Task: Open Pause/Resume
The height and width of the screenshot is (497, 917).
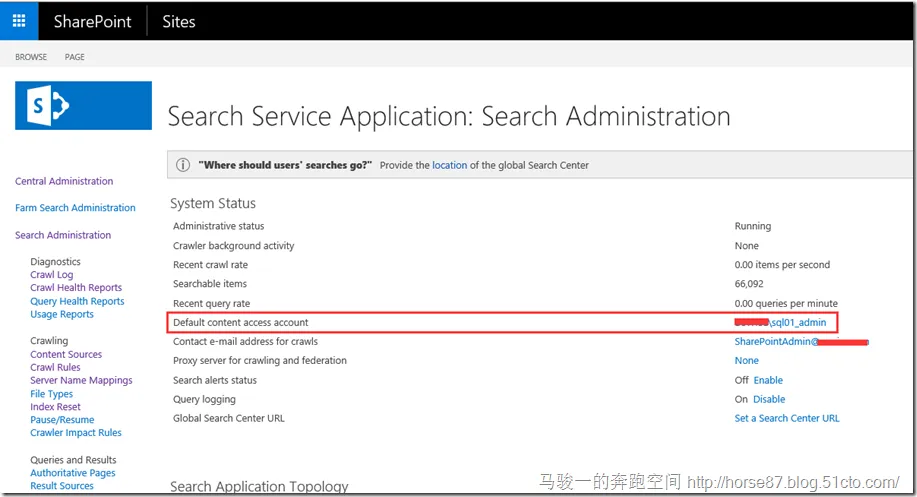Action: pyautogui.click(x=62, y=420)
